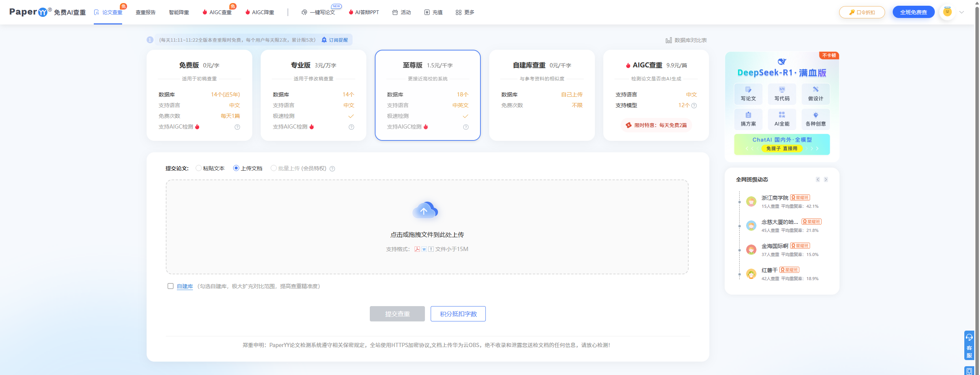Open the AIGC查重 menu item

point(217,12)
